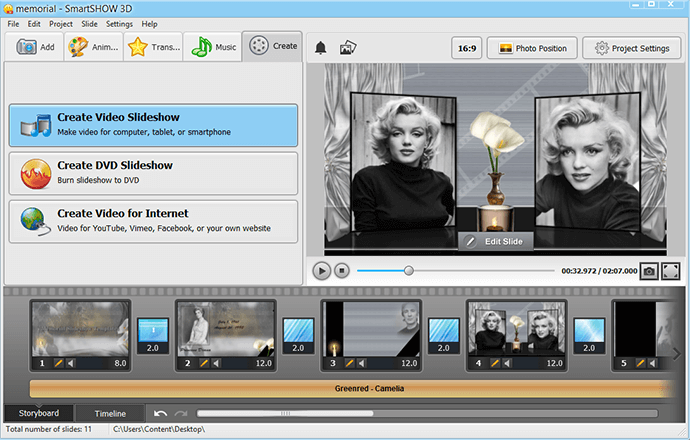Click the transition after slide 1

click(x=153, y=336)
